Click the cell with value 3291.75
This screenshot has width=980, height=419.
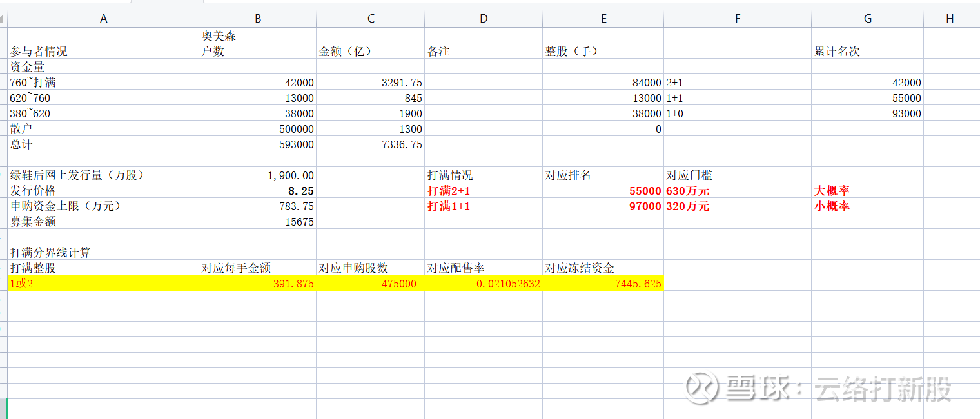371,82
